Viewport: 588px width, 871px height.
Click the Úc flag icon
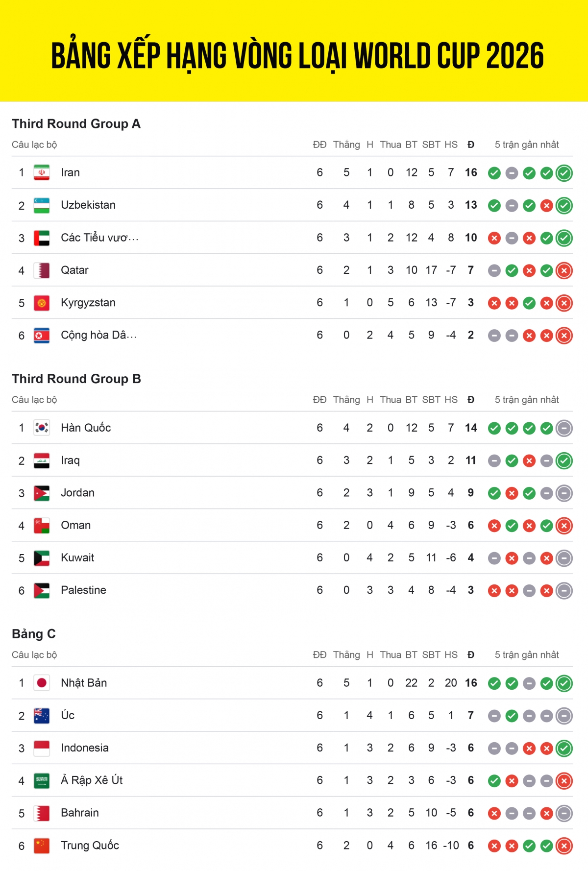[42, 716]
